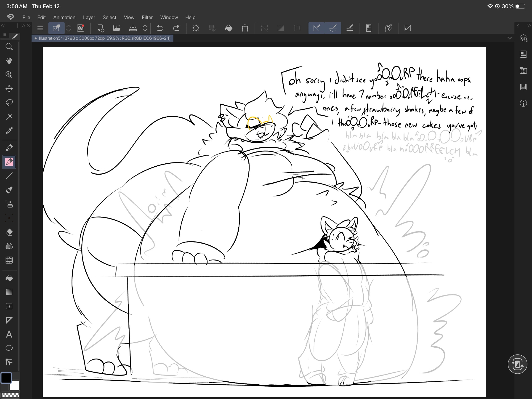Select the Hand move tool
The width and height of the screenshot is (532, 399).
pos(9,61)
